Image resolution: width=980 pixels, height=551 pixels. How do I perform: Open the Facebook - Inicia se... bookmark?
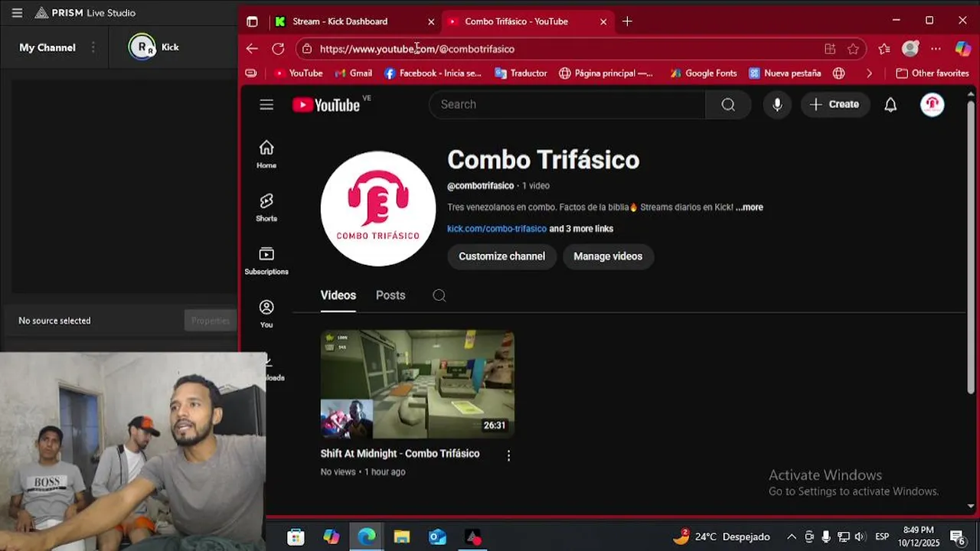point(433,73)
